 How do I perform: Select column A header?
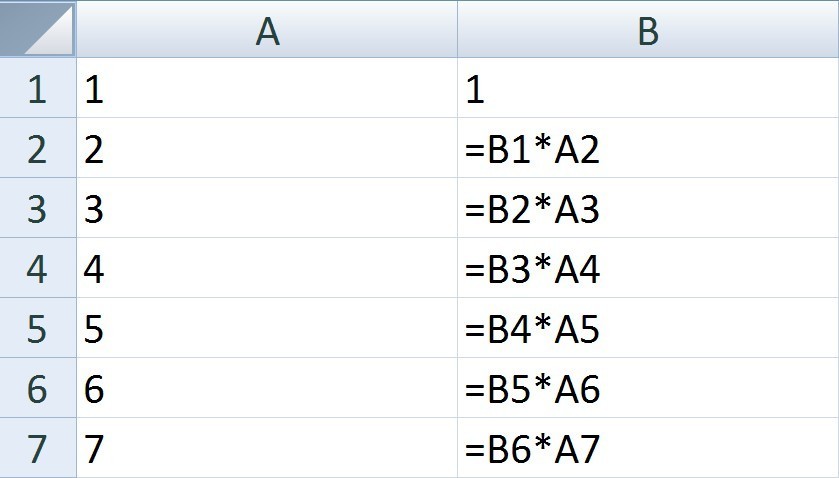[x=267, y=29]
